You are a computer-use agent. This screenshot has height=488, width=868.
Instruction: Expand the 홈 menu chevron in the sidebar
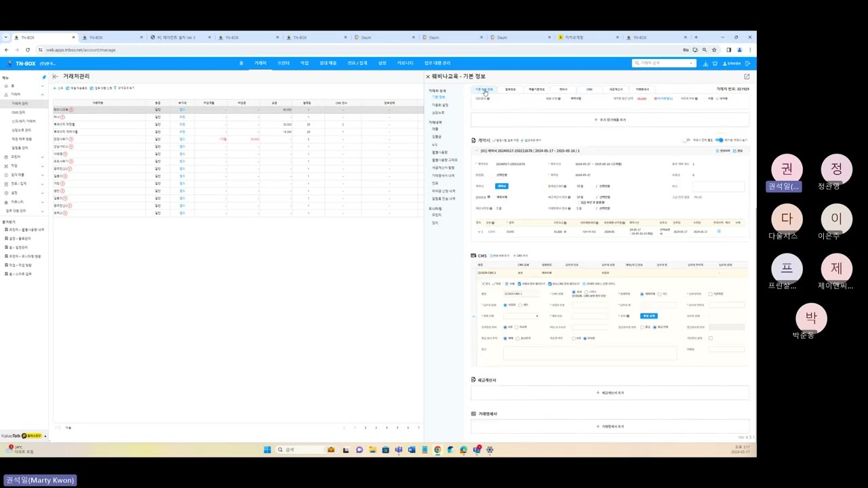point(42,86)
